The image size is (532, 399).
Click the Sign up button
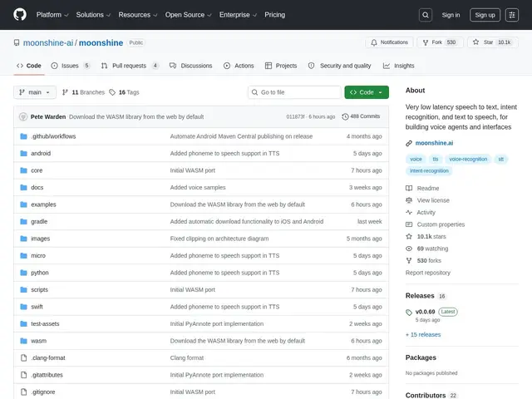[485, 15]
